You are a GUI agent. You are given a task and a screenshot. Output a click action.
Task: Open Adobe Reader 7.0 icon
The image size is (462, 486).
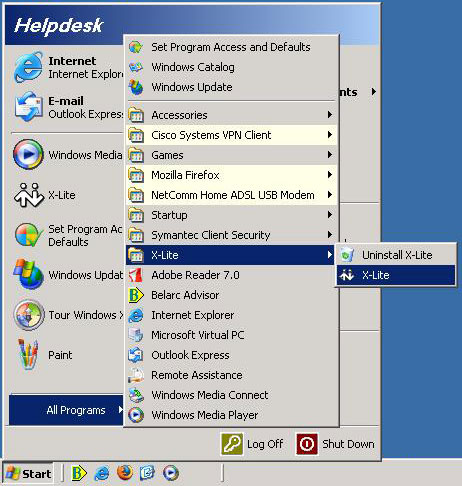136,275
